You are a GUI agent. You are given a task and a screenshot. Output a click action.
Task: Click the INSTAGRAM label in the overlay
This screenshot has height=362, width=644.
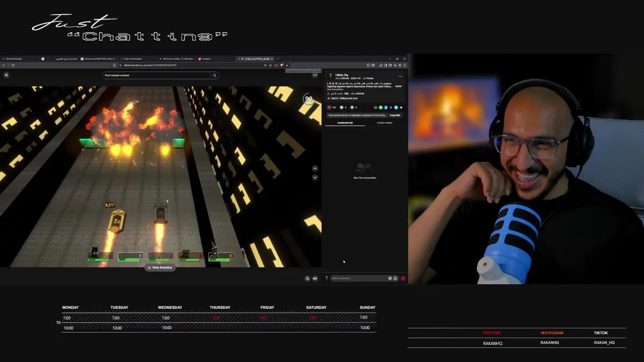(552, 333)
